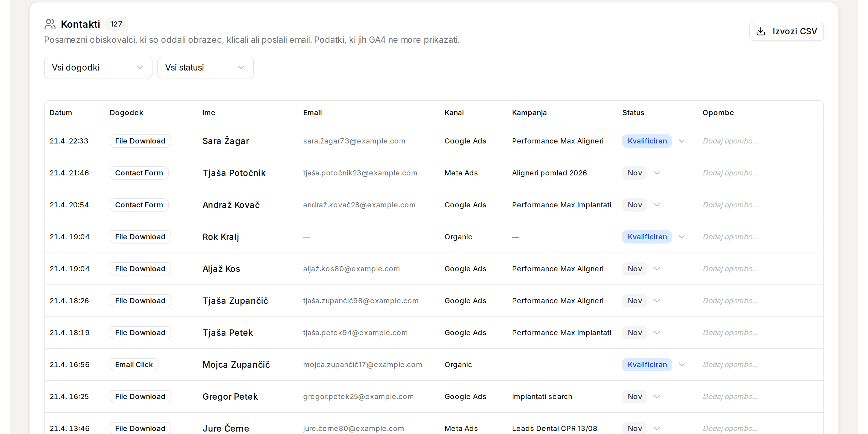Screen dimensions: 868x434
Task: Expand status dropdown for Gregor Petek
Action: tap(657, 397)
